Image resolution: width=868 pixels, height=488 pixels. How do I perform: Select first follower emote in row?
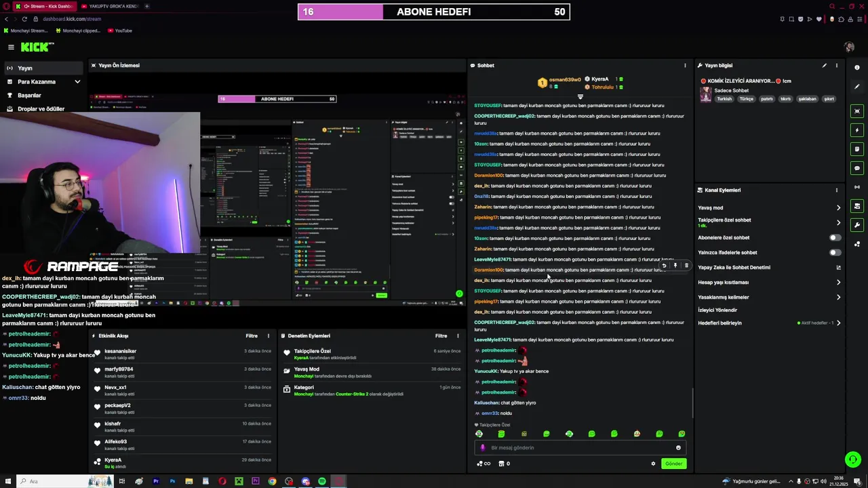(479, 434)
